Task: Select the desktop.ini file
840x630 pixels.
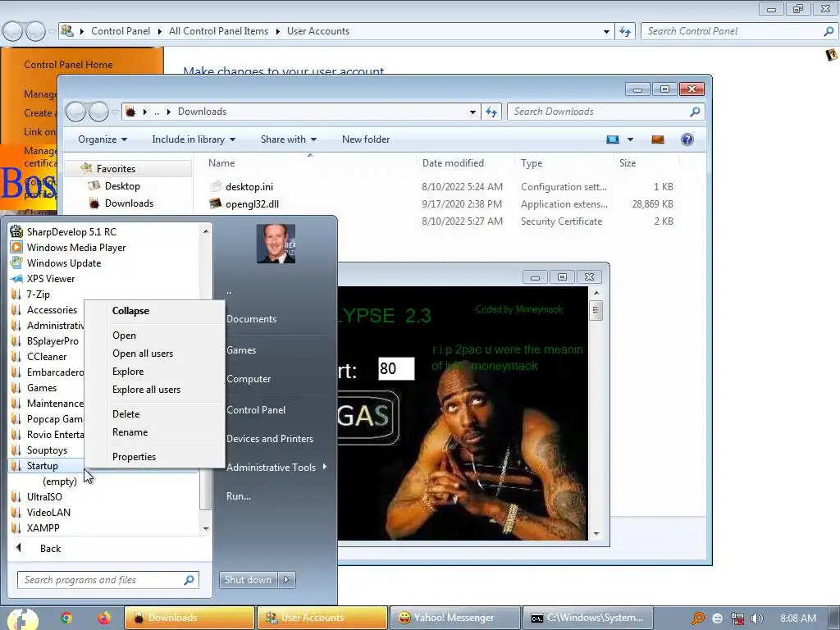Action: click(249, 187)
